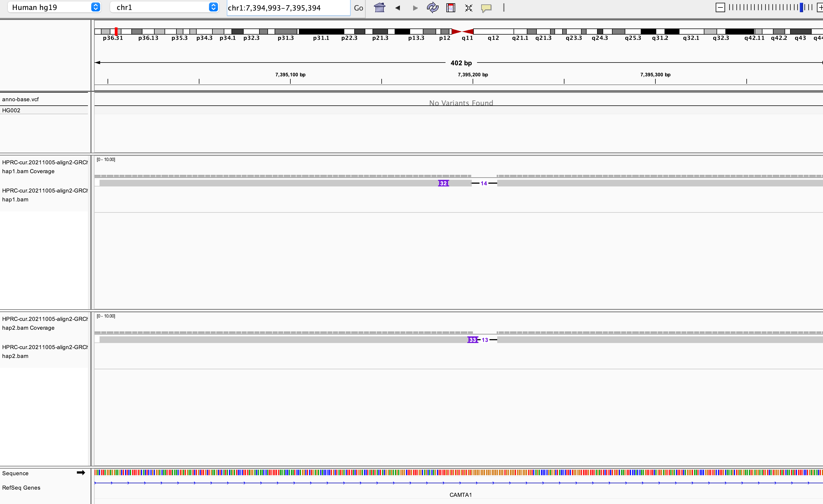Click the Go button

358,8
